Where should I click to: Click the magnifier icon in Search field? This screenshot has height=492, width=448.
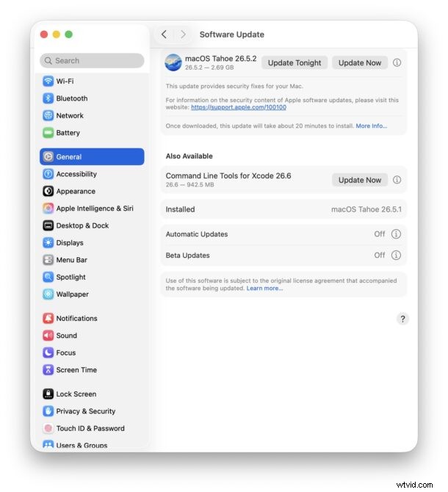pyautogui.click(x=48, y=61)
